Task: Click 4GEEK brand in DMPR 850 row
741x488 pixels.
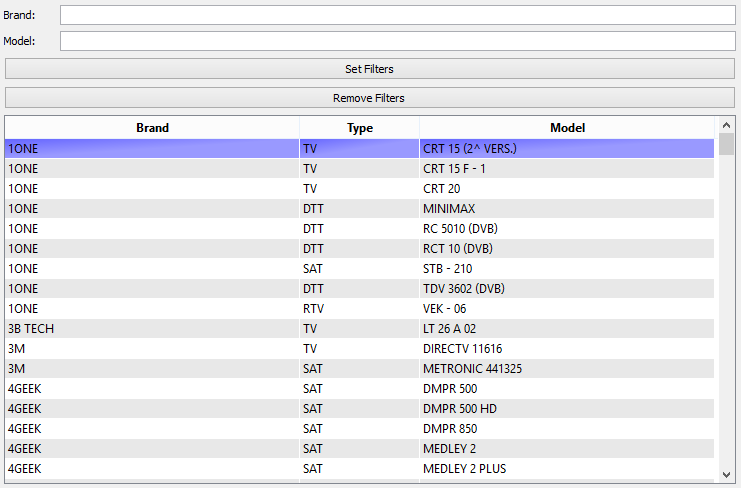Action: pyautogui.click(x=152, y=428)
